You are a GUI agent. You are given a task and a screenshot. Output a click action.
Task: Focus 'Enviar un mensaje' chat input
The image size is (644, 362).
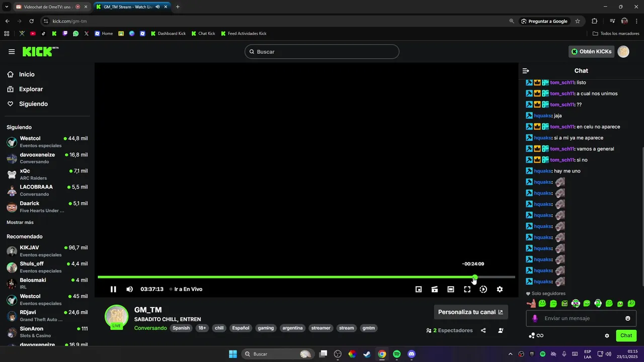[581, 318]
